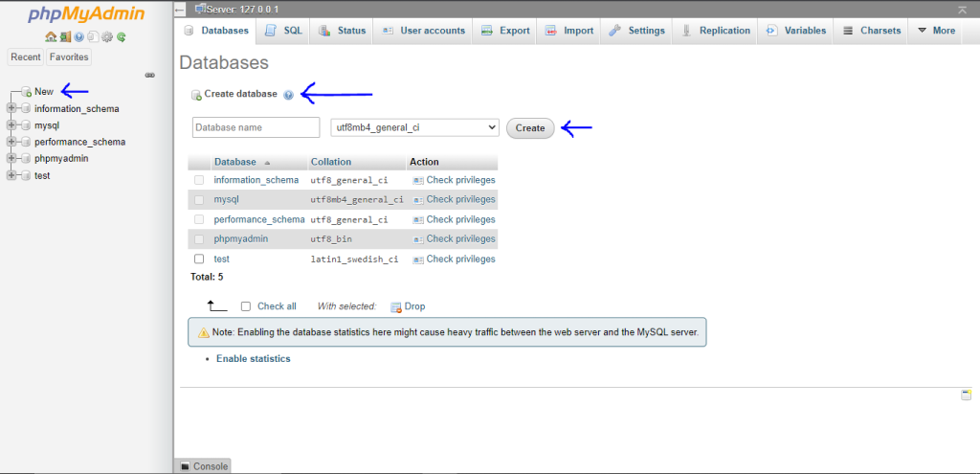
Task: Click the database icon beside information_schema in tree
Action: pos(26,109)
